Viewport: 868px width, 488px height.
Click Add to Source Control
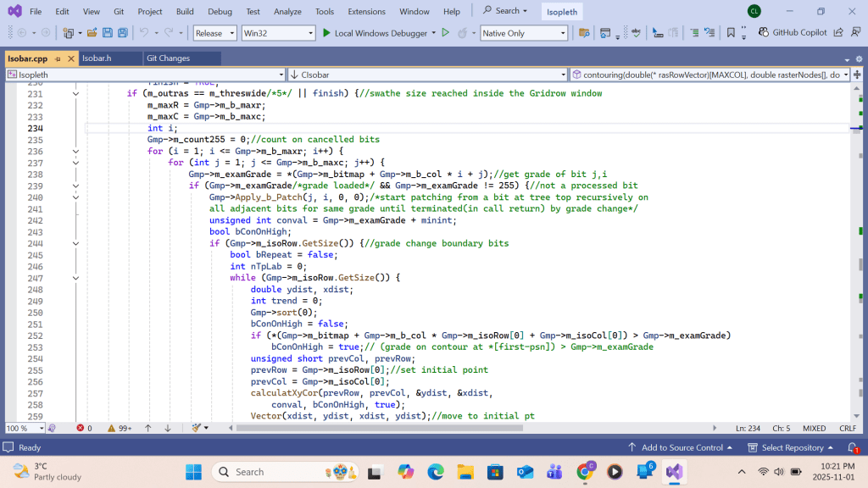click(681, 447)
